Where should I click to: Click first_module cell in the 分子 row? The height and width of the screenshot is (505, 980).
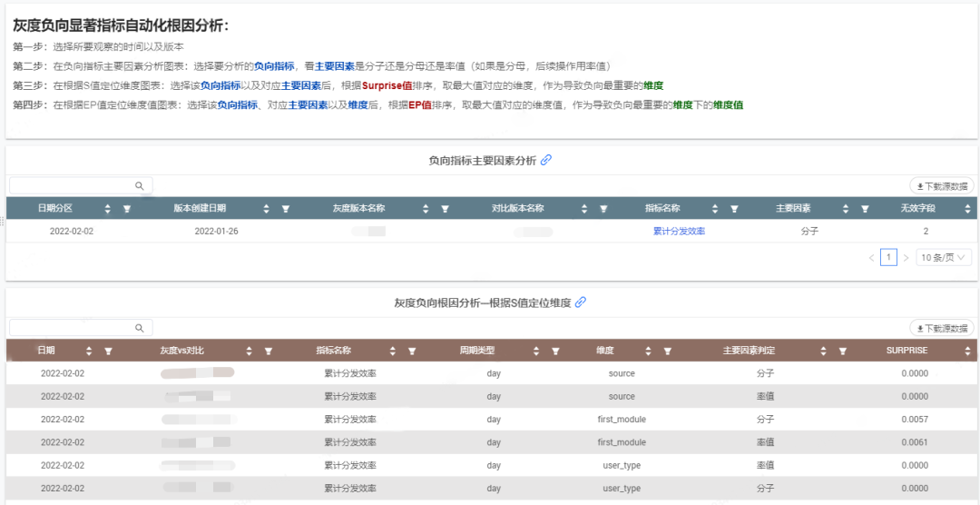click(x=622, y=420)
